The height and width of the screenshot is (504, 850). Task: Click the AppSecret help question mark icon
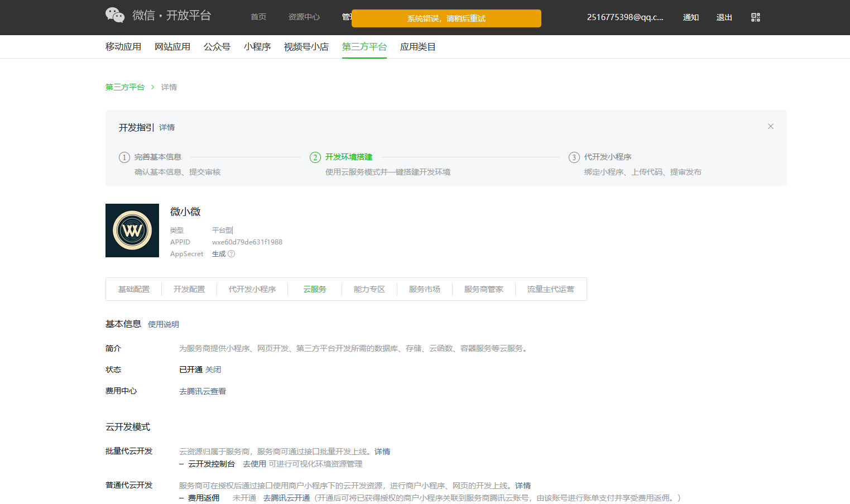pos(232,254)
